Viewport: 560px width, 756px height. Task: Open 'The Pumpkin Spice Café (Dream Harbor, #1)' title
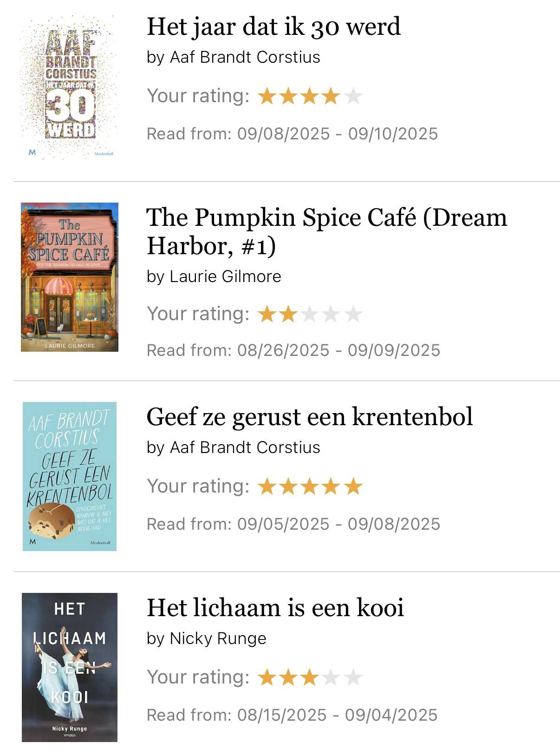pyautogui.click(x=326, y=231)
